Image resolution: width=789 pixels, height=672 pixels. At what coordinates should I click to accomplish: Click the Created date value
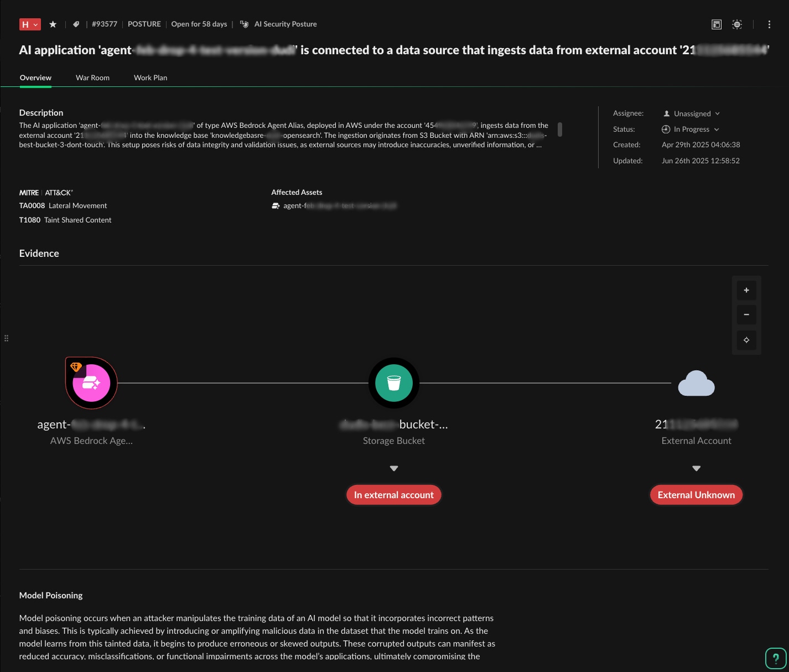coord(701,145)
